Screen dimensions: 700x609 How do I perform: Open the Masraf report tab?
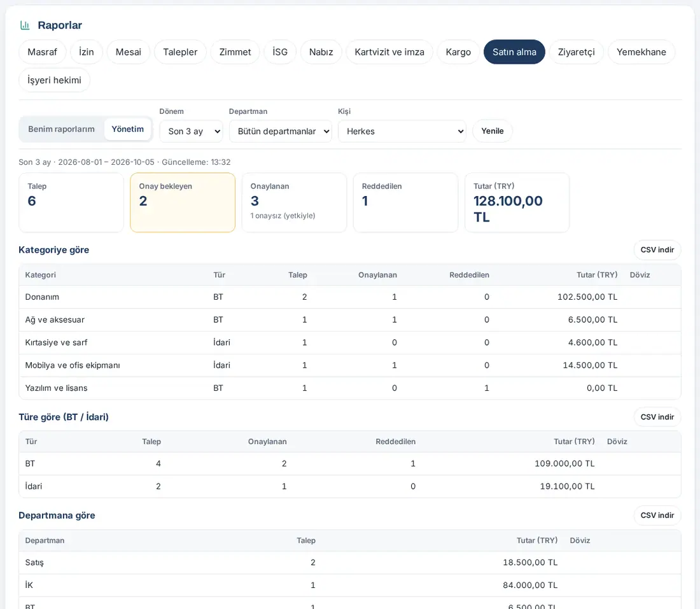[43, 52]
